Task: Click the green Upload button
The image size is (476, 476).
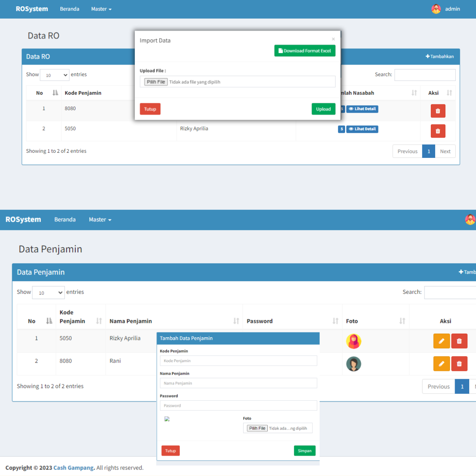Action: [x=323, y=109]
